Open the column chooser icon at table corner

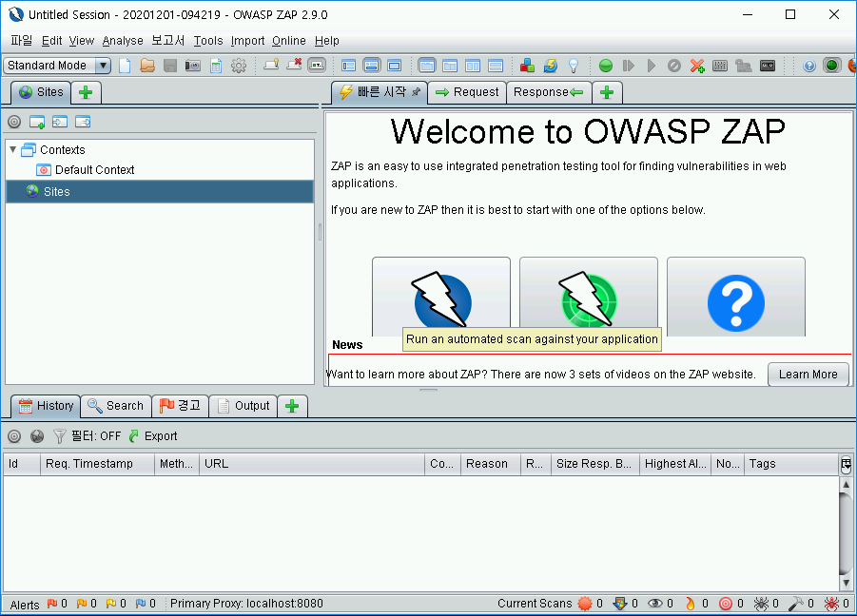[x=847, y=464]
